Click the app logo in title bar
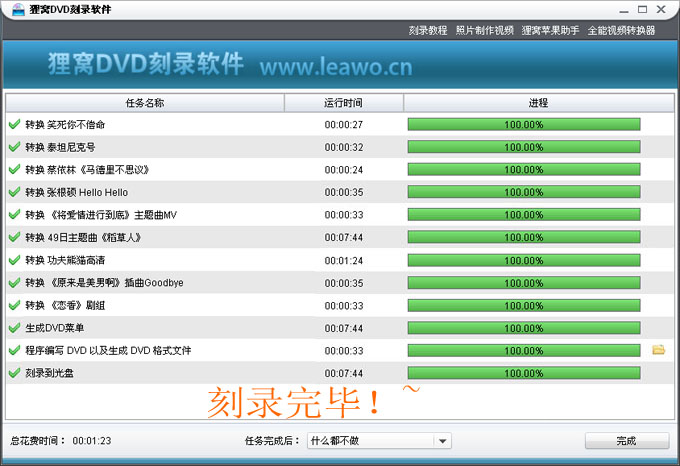Image resolution: width=680 pixels, height=466 pixels. (x=18, y=9)
